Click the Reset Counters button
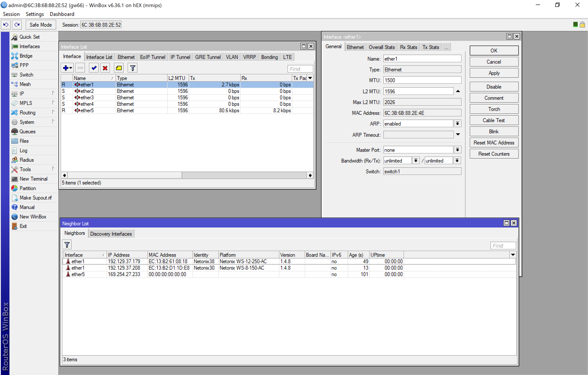Screen dimensions: 588x375 (494, 154)
